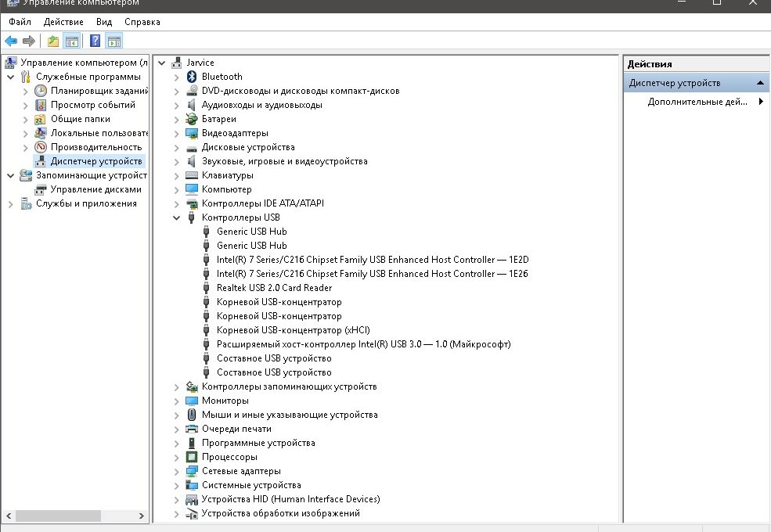Toggle the Show/Hide Action Pane toolbar icon

(114, 41)
